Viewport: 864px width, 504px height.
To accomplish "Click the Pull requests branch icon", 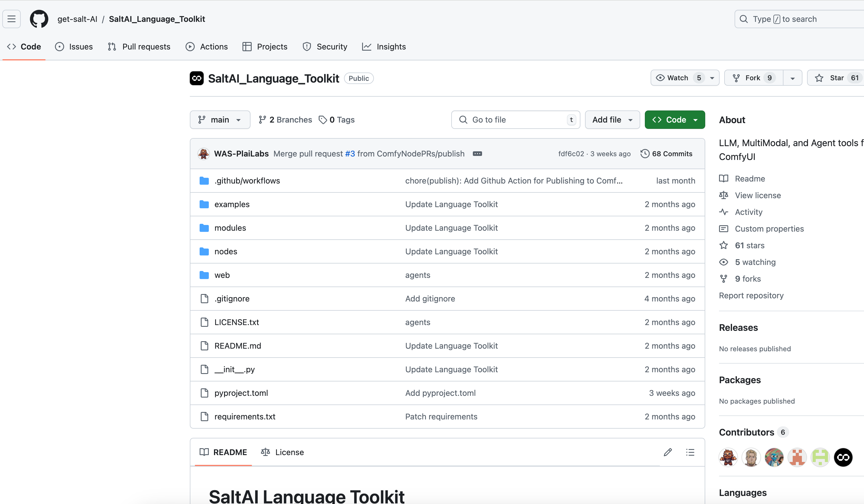I will click(x=111, y=47).
